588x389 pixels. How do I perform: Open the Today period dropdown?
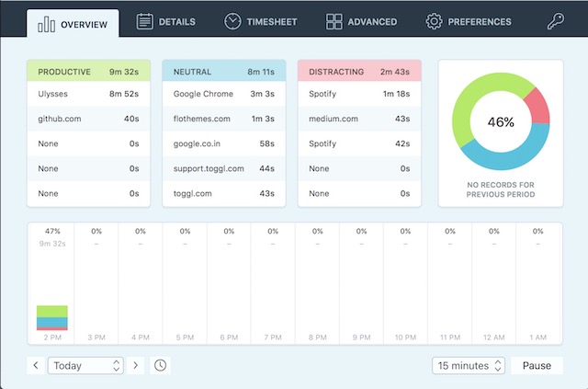pyautogui.click(x=86, y=365)
